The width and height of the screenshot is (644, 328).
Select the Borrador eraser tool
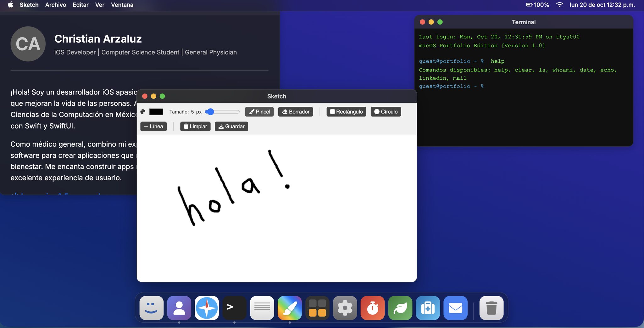pos(296,112)
